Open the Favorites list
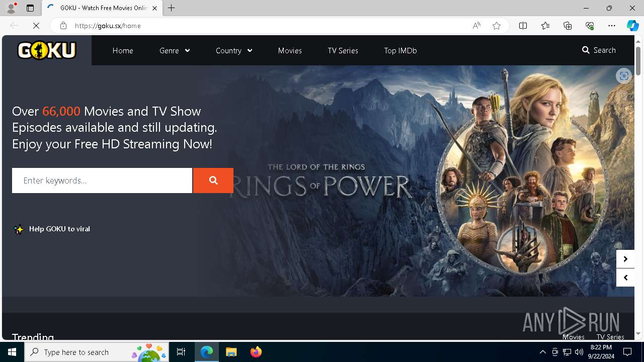 tap(545, 26)
